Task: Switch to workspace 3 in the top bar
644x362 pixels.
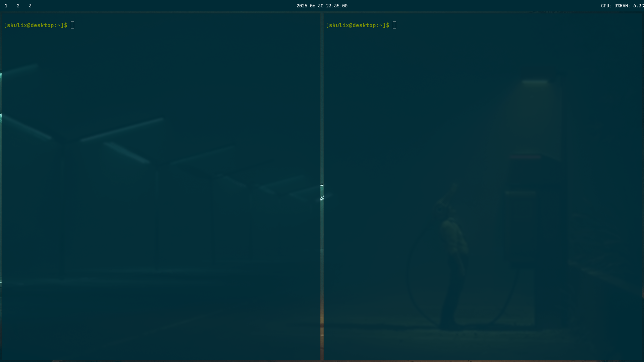Action: 30,6
